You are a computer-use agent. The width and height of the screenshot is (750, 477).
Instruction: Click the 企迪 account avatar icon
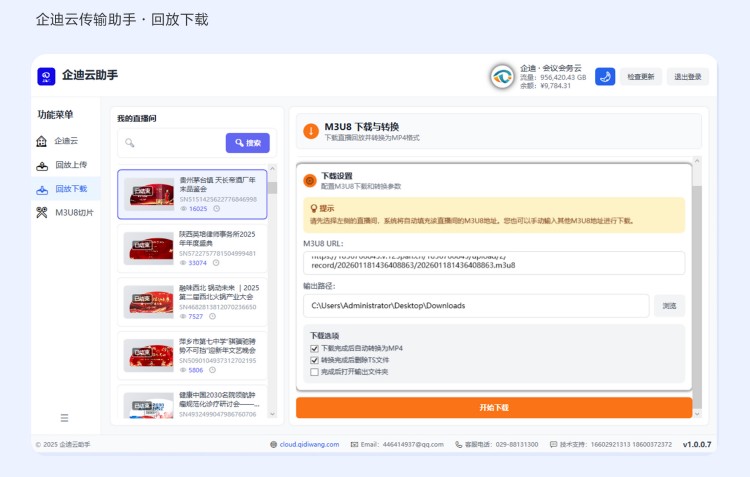click(502, 76)
